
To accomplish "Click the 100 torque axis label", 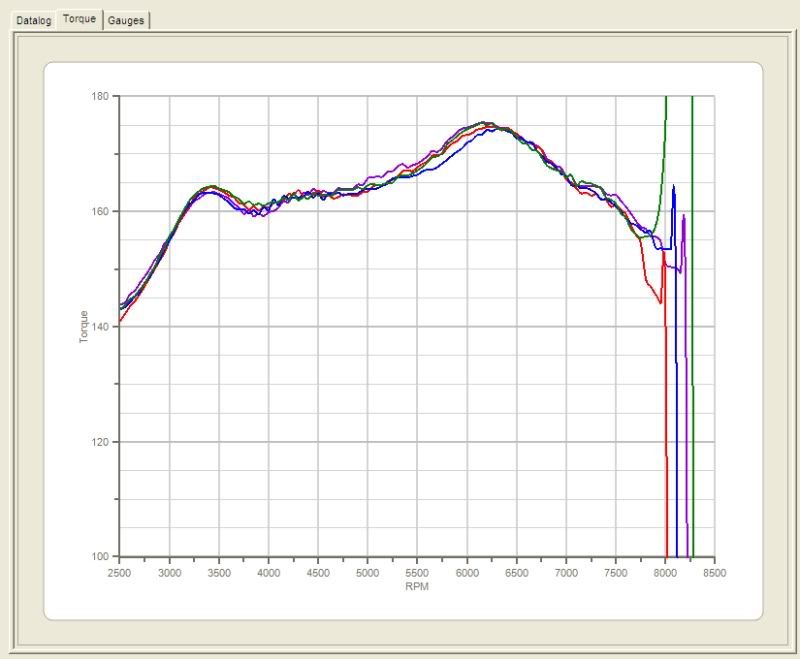I will point(100,556).
